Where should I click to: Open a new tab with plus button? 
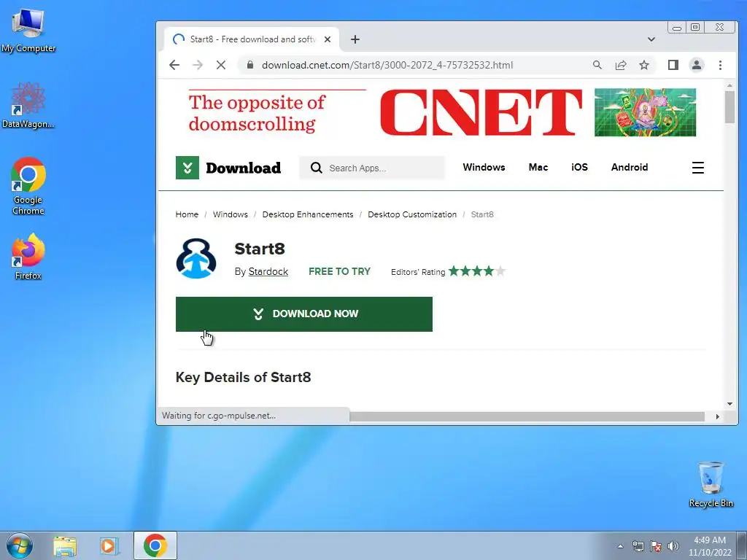355,39
